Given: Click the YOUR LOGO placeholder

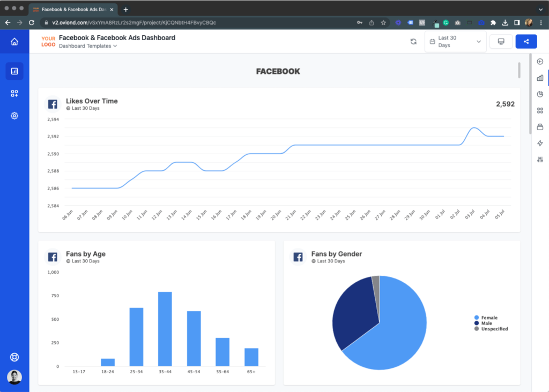Looking at the screenshot, I should 48,42.
